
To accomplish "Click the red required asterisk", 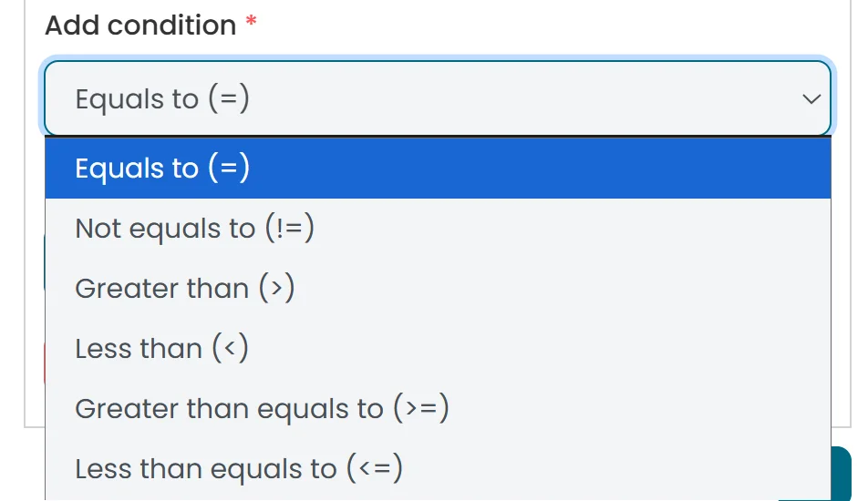I will [x=252, y=25].
